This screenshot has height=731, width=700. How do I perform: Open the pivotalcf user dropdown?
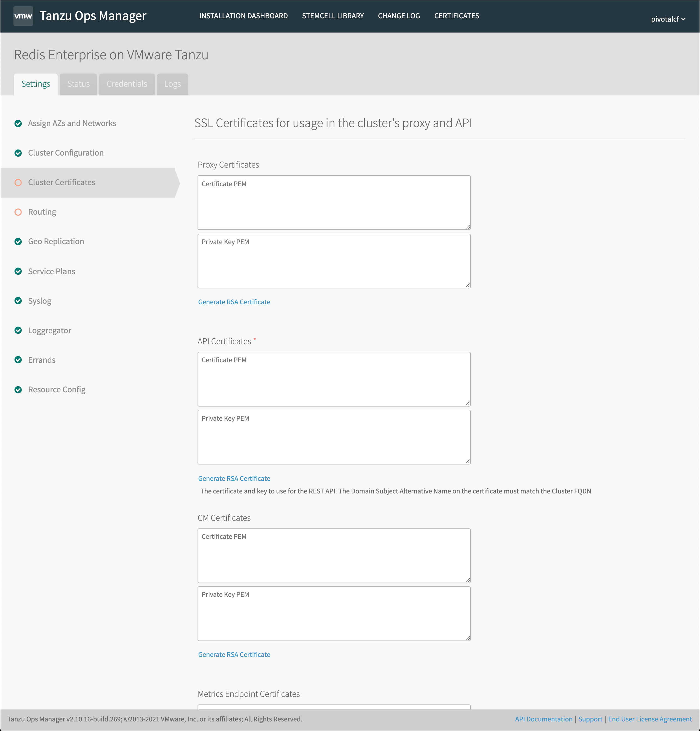667,19
